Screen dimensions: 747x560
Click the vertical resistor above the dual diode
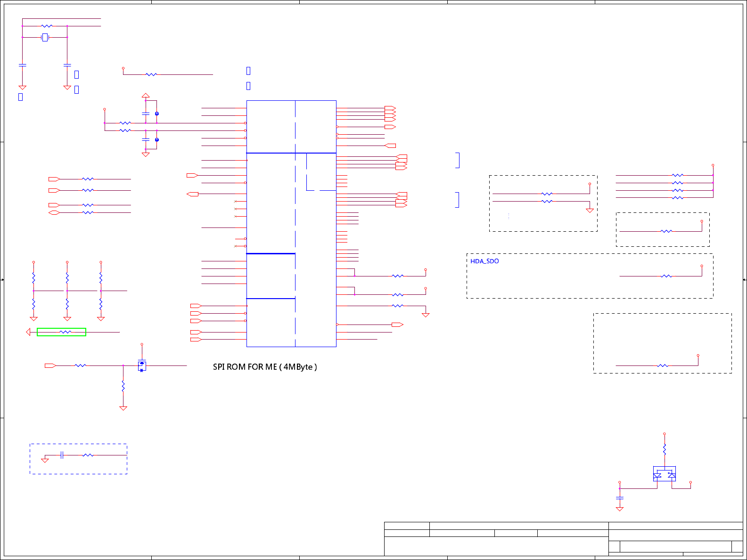pos(665,449)
